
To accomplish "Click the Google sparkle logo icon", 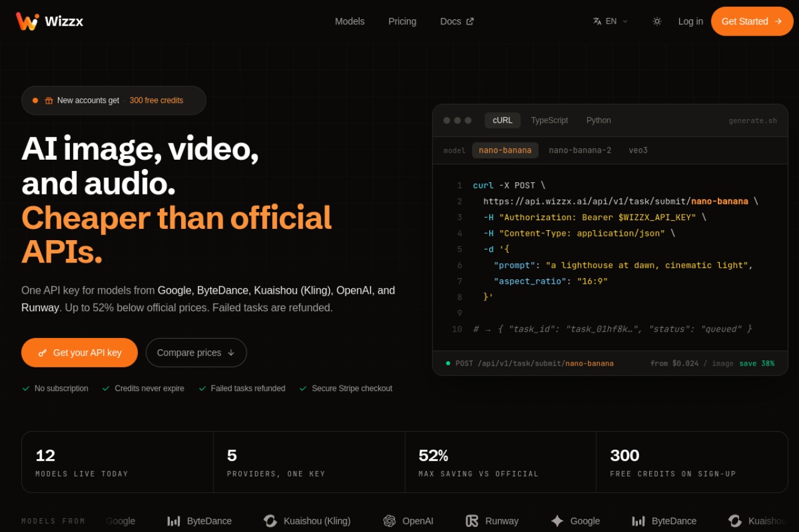I will tap(557, 521).
